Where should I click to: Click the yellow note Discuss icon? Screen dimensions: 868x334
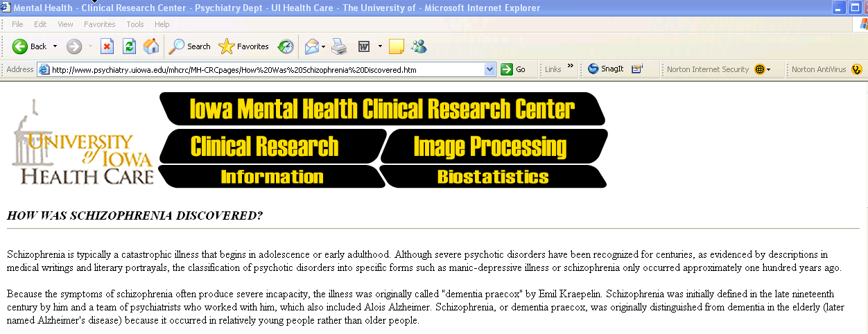tap(397, 46)
